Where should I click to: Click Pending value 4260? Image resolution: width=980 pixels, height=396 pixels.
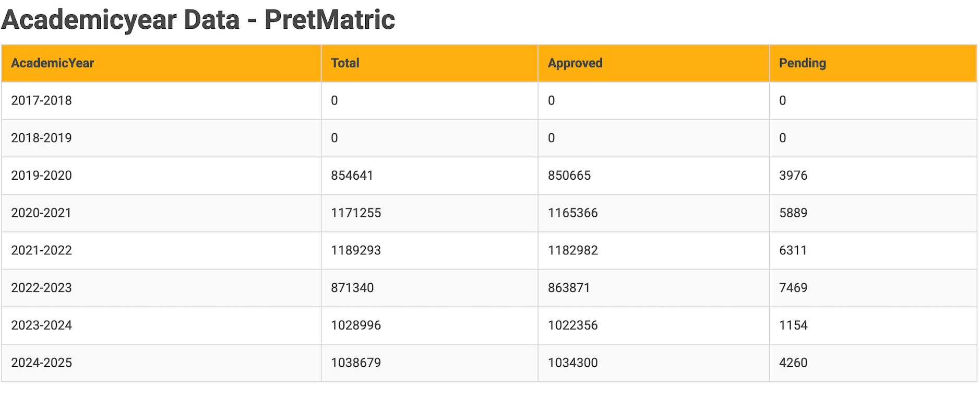point(793,363)
